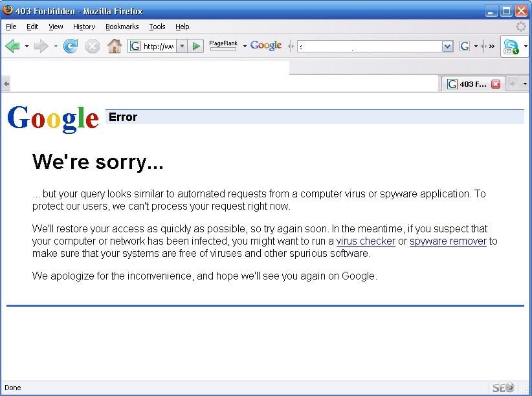Click the gray Forward arrow button
This screenshot has height=396, width=532.
pos(41,46)
